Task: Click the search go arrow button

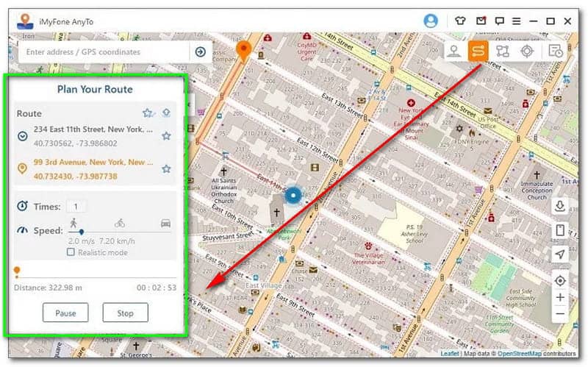Action: coord(201,51)
